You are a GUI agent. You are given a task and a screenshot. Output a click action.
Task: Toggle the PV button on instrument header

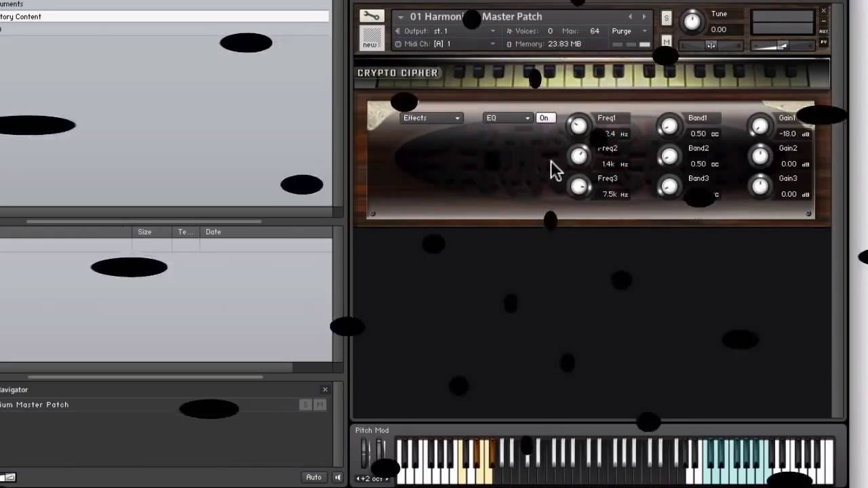pos(823,42)
